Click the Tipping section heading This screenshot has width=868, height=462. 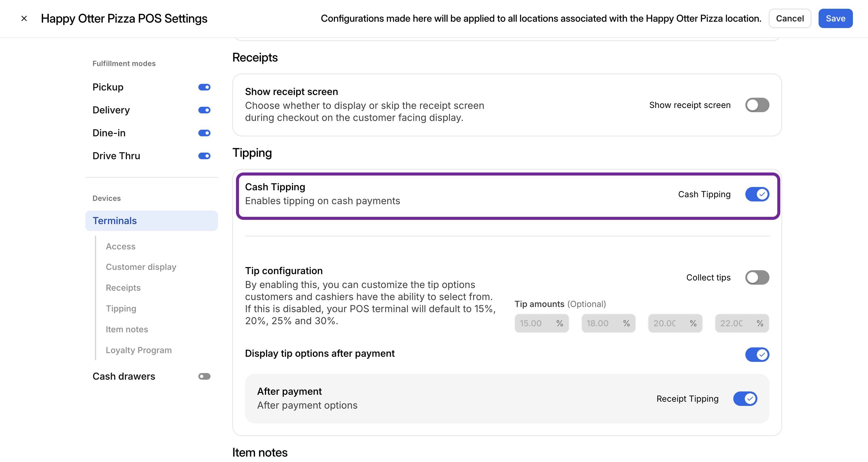[252, 153]
